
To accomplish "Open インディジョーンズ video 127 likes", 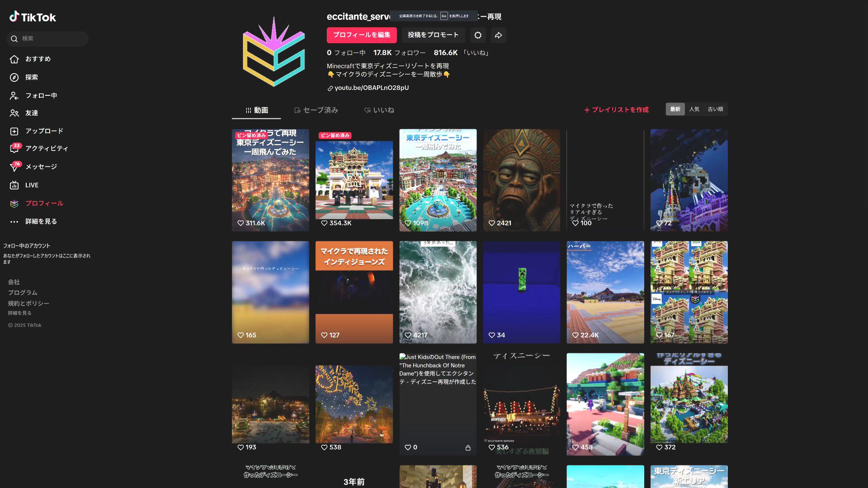I will tap(354, 292).
